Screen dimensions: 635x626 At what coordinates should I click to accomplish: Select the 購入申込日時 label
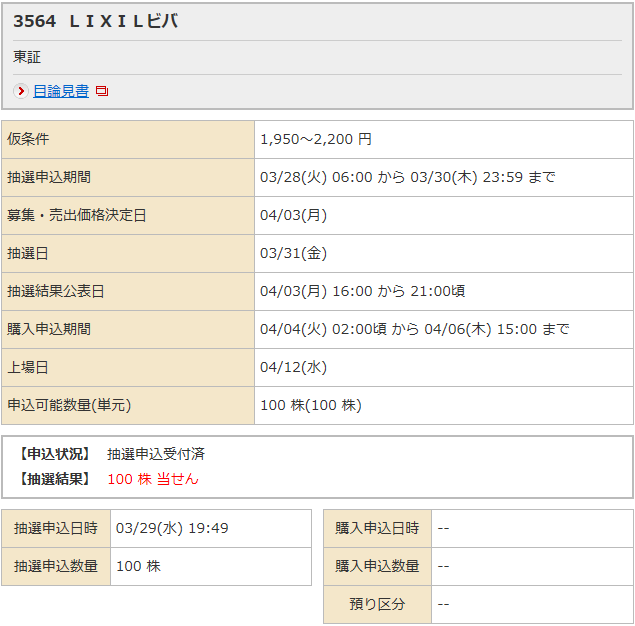(x=377, y=528)
